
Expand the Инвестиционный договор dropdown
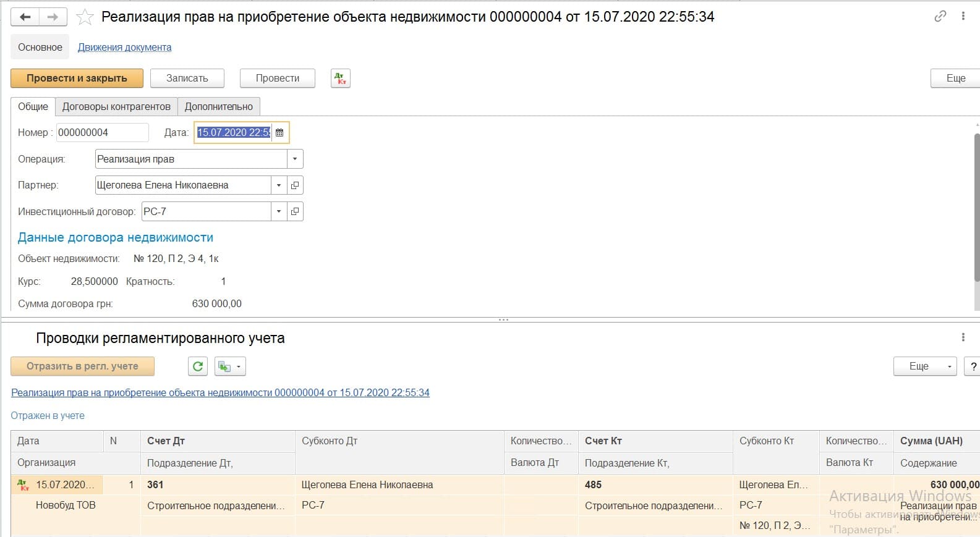[279, 211]
